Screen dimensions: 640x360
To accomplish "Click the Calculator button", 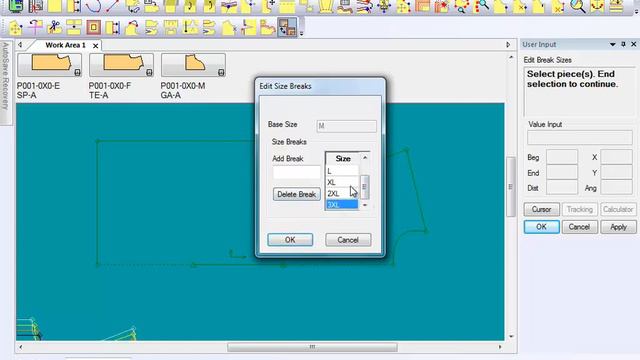I will pos(618,209).
